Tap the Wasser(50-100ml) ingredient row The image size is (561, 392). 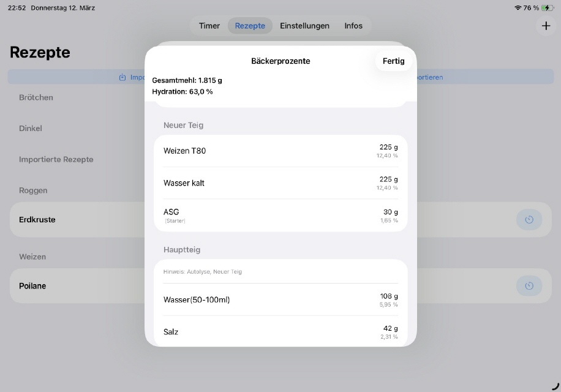[280, 300]
